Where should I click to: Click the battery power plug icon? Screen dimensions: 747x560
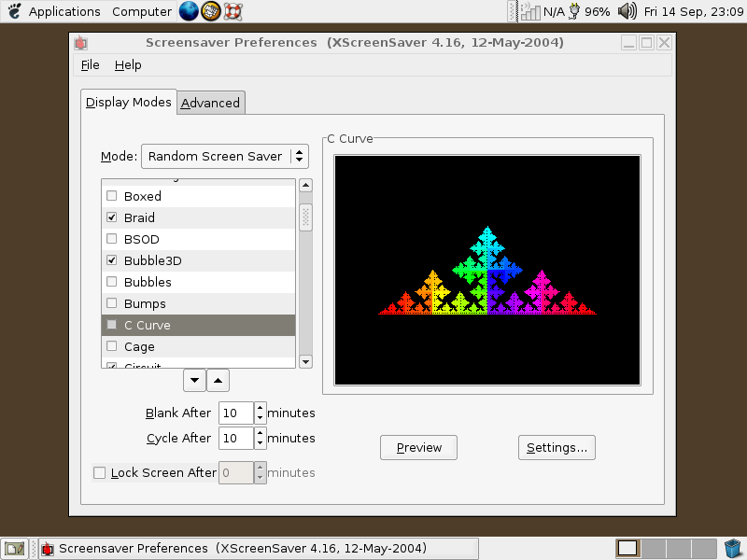coord(574,11)
